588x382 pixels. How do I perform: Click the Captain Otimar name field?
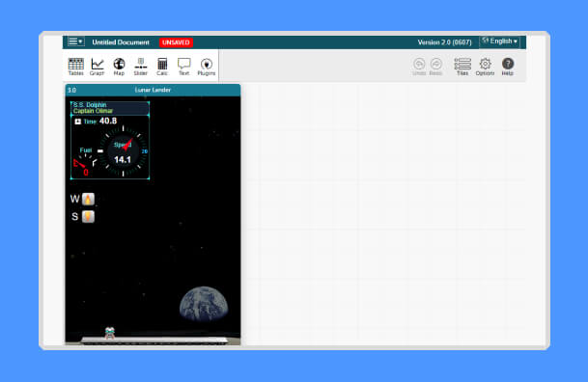[93, 111]
